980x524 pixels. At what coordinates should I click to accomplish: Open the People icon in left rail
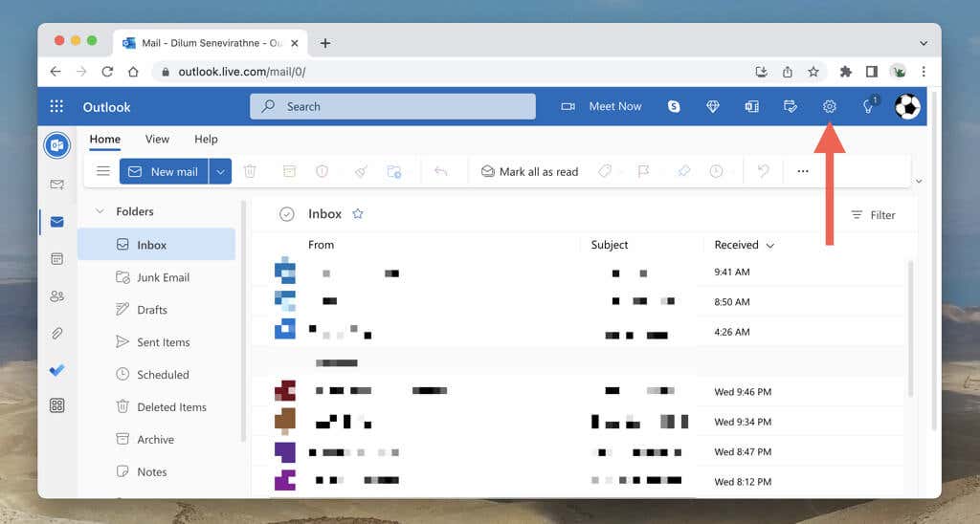point(56,296)
